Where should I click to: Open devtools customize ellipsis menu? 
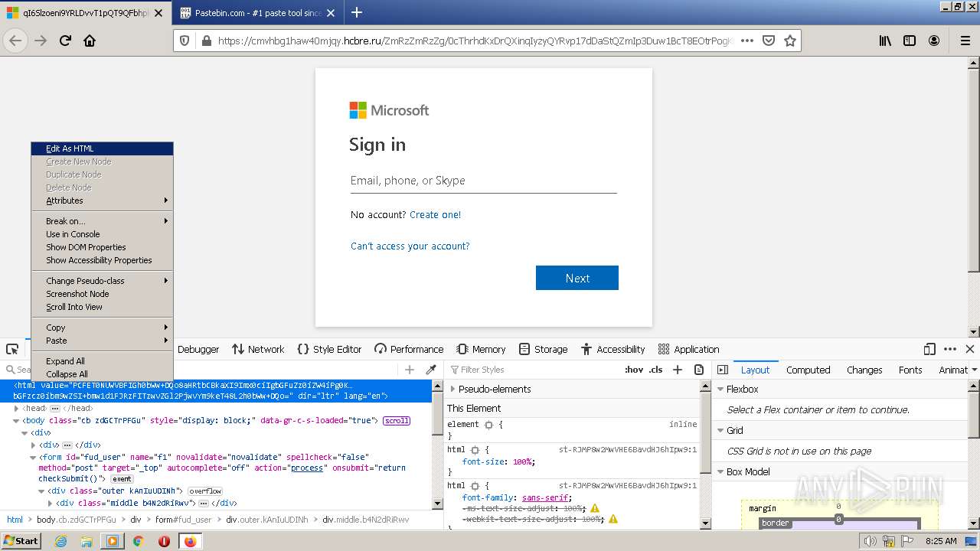click(x=951, y=349)
